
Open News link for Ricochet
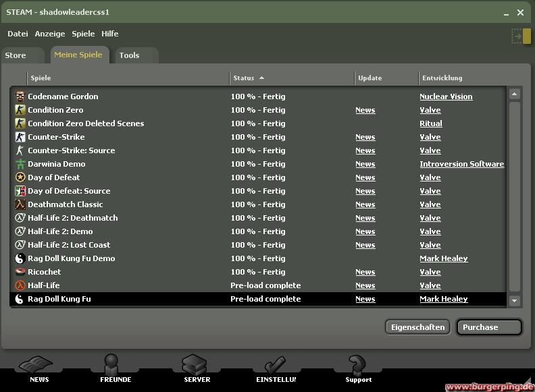(x=365, y=272)
